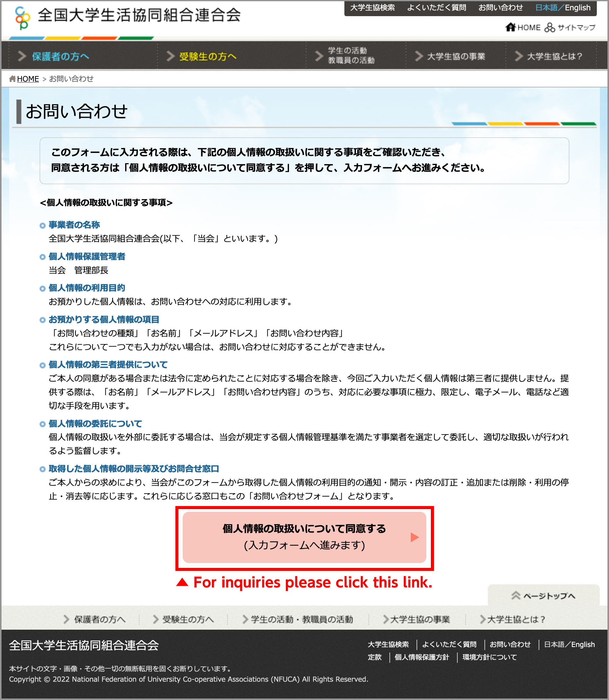Click 日本語／English in the dark footer
Viewport: 609px width, 700px height.
(569, 644)
